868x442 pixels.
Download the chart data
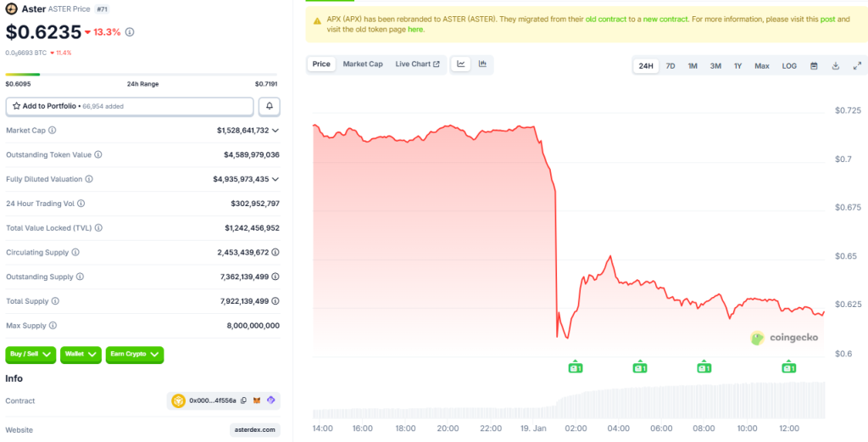(x=835, y=65)
